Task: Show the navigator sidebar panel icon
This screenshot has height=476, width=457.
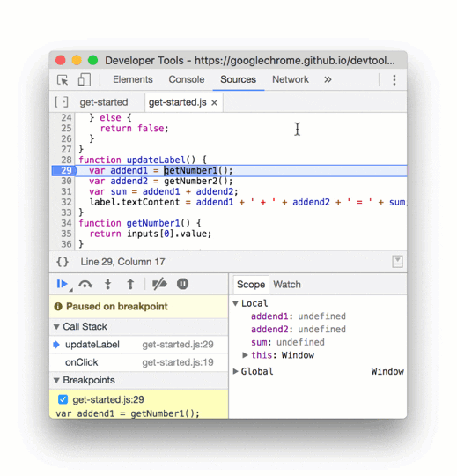Action: (x=62, y=102)
